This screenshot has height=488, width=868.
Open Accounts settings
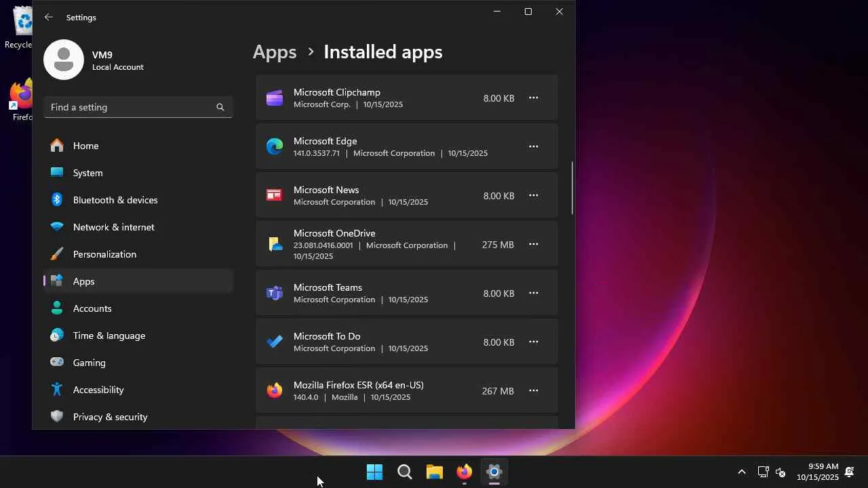point(138,308)
